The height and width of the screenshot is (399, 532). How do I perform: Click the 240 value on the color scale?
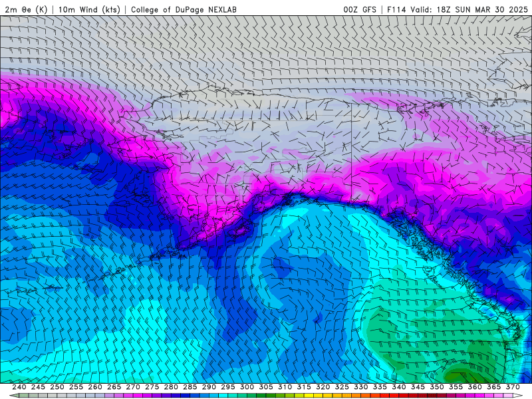coord(19,387)
